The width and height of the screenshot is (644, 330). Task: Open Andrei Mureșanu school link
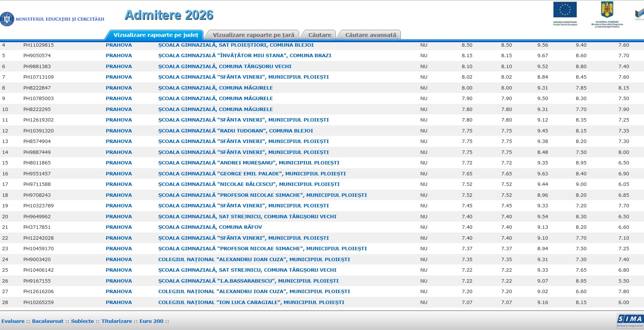[x=249, y=163]
